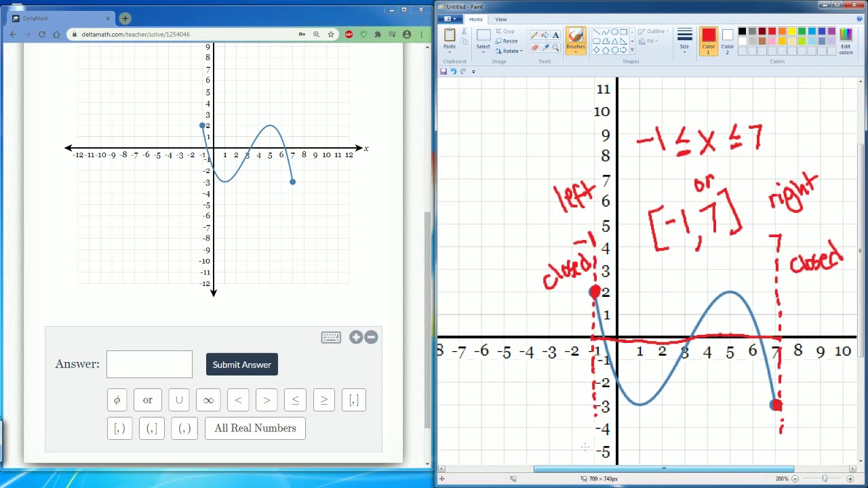Click the Adblock Plus extension icon

coord(349,34)
